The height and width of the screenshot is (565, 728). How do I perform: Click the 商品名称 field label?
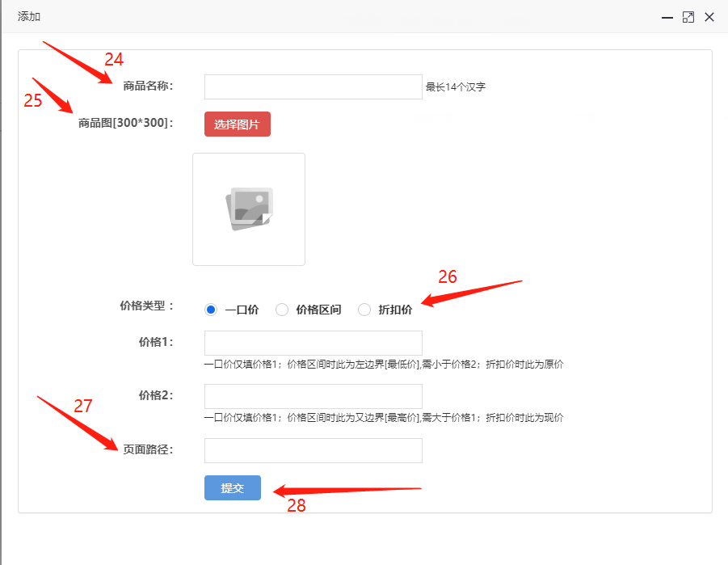[148, 86]
